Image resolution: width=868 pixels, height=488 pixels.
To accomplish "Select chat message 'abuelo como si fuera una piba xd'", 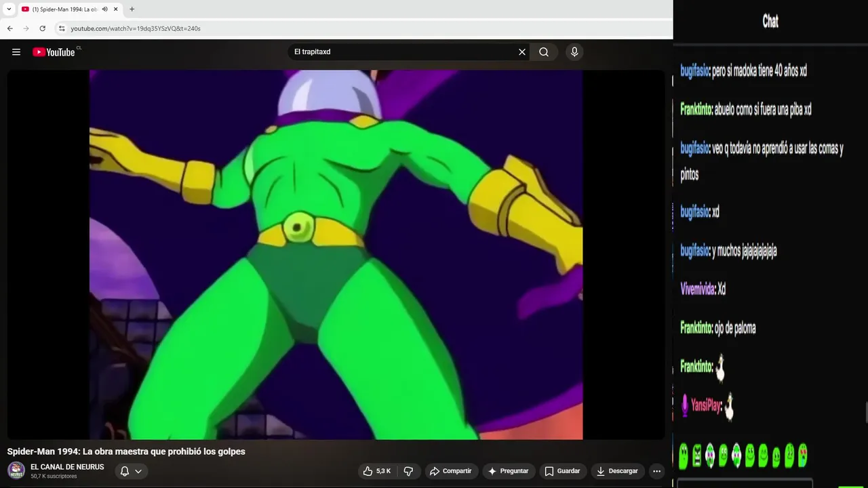I will 763,109.
